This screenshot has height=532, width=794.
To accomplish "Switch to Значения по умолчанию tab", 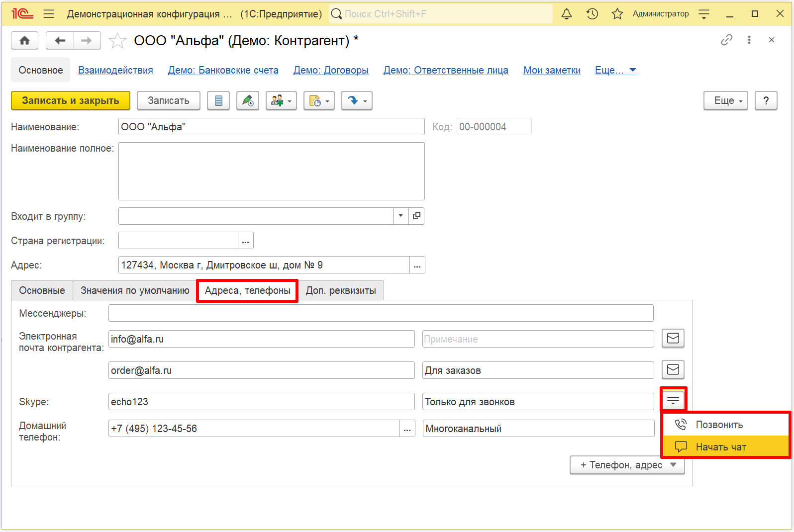I will [135, 290].
